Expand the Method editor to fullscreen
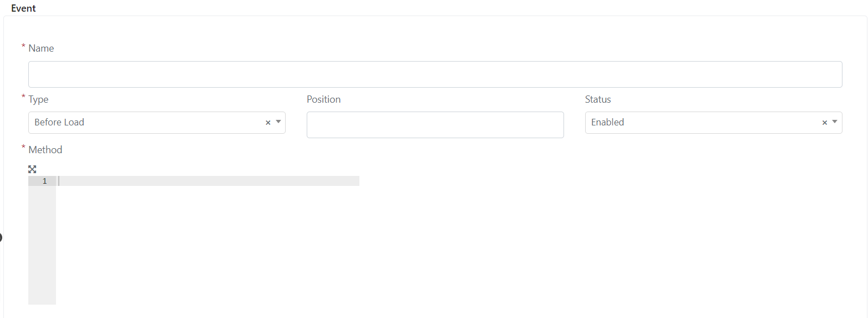868x318 pixels. point(32,169)
